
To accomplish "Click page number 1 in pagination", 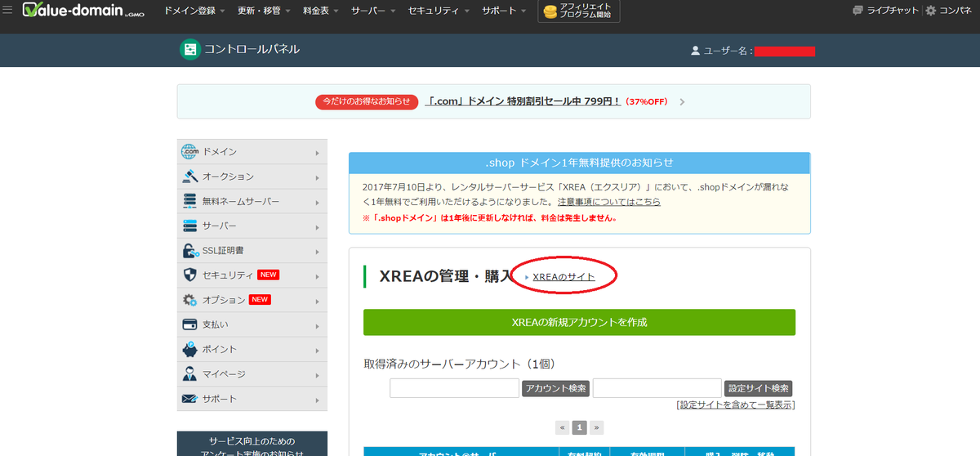I will tap(580, 427).
